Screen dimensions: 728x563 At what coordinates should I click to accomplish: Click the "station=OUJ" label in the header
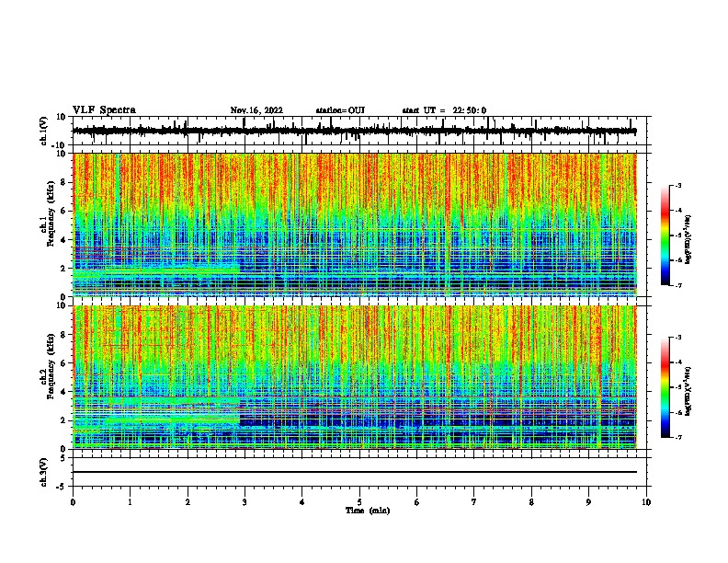click(340, 110)
